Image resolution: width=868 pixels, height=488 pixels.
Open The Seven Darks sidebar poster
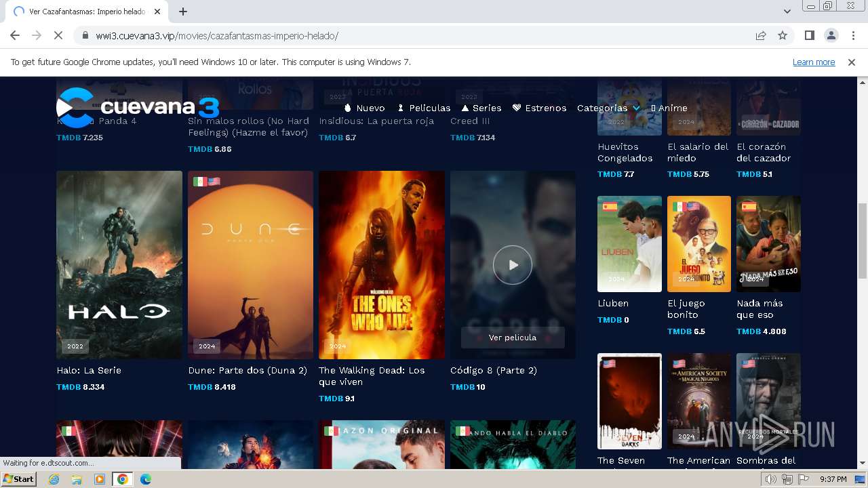point(629,401)
